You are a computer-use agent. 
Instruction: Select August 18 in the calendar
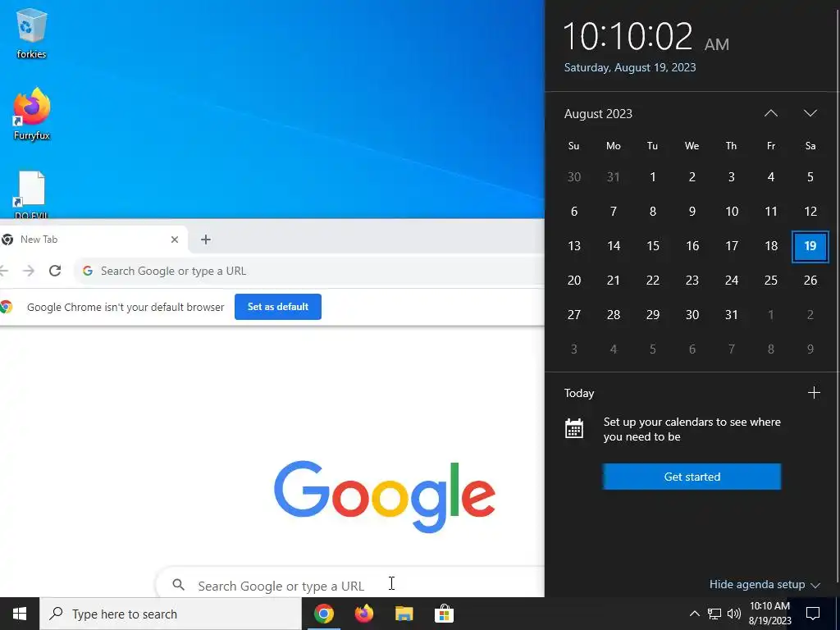pyautogui.click(x=771, y=246)
